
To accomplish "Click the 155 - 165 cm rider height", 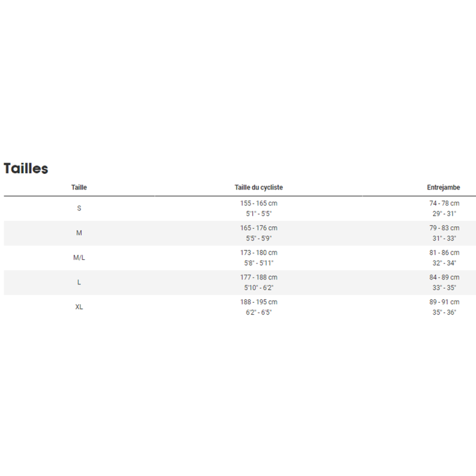I will 258,203.
